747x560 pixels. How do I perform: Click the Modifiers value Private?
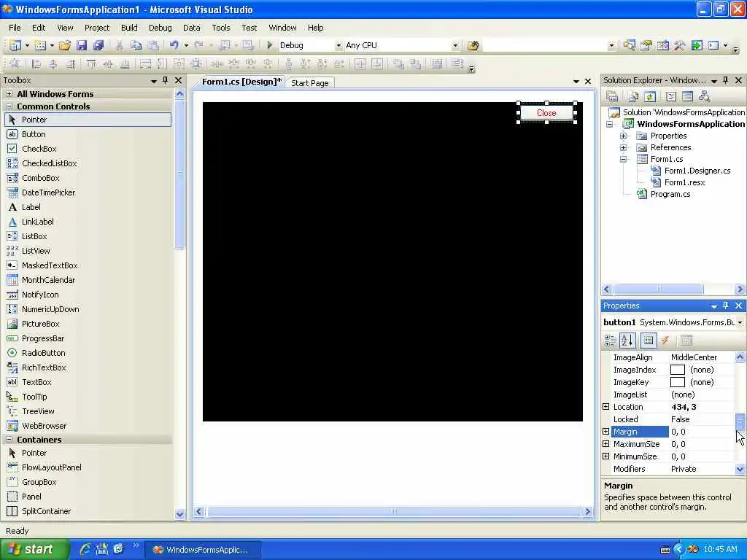[701, 469]
